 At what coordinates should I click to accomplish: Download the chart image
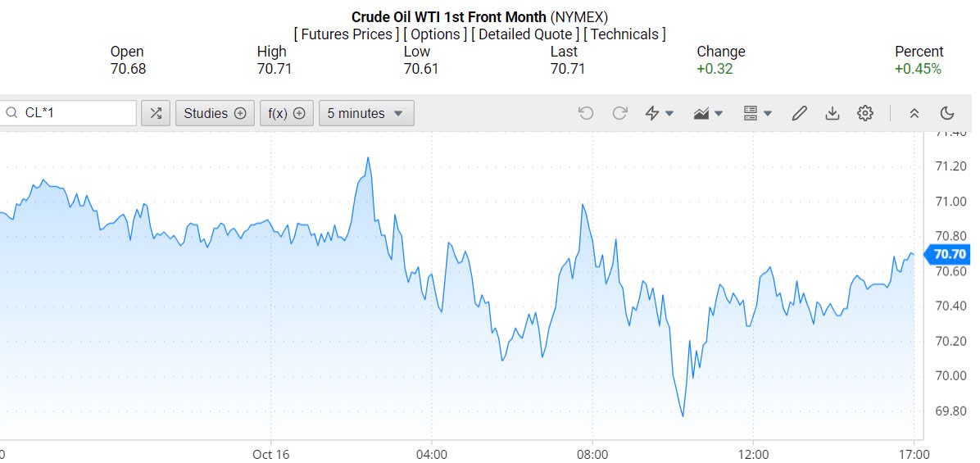click(833, 113)
